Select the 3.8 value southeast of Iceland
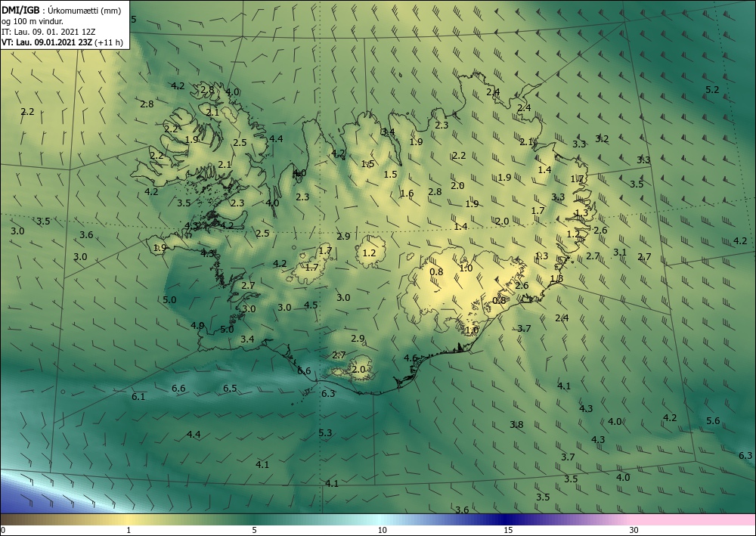756x536 pixels. 516,425
